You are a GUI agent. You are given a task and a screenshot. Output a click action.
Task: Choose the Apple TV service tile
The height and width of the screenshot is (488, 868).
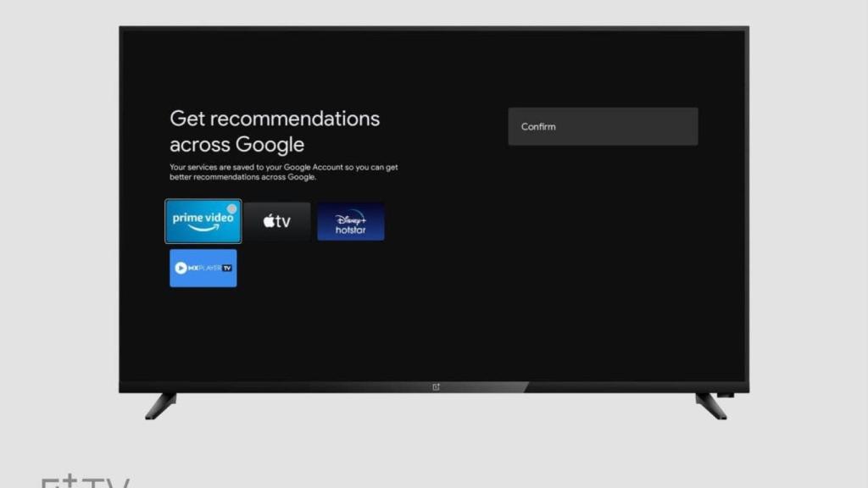click(x=277, y=222)
